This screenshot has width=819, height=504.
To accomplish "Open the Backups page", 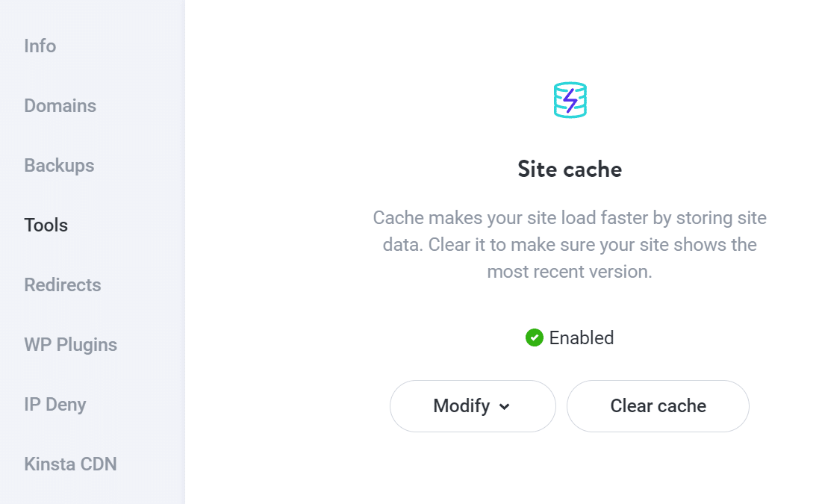I will pyautogui.click(x=59, y=165).
